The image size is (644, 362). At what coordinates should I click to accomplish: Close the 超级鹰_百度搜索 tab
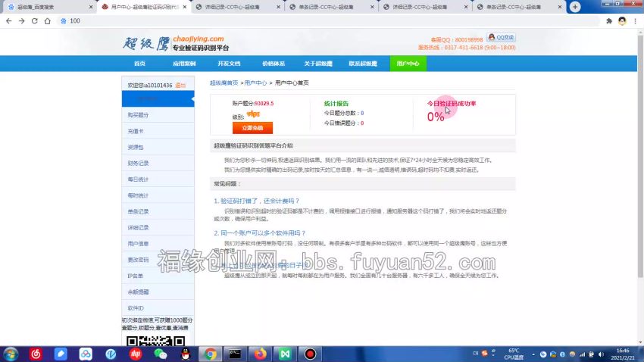(x=91, y=7)
